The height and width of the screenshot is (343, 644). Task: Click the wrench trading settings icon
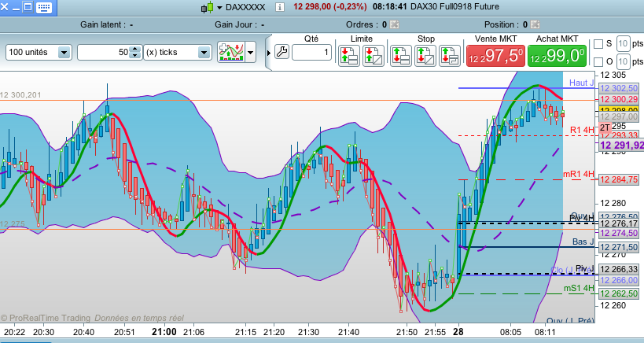pyautogui.click(x=281, y=53)
